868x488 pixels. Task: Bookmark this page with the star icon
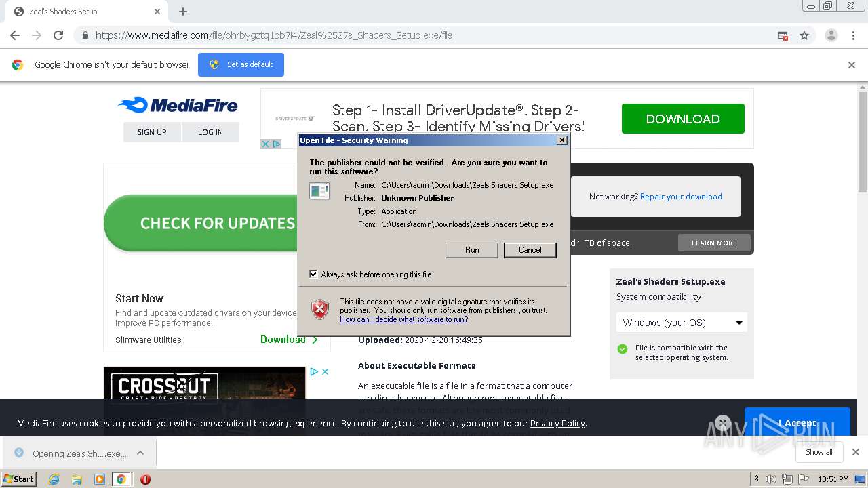pyautogui.click(x=804, y=35)
